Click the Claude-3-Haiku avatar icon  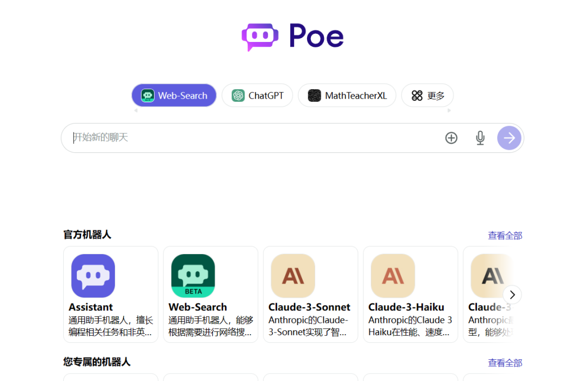point(393,275)
